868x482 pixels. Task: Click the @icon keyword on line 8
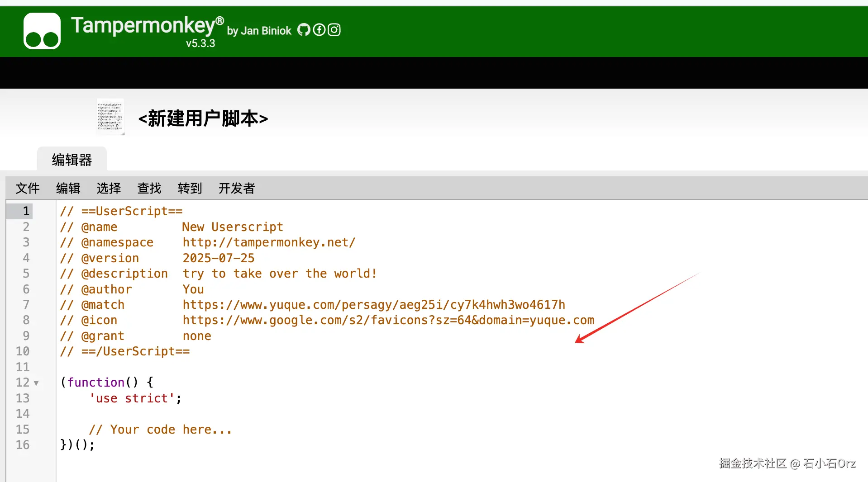(99, 320)
